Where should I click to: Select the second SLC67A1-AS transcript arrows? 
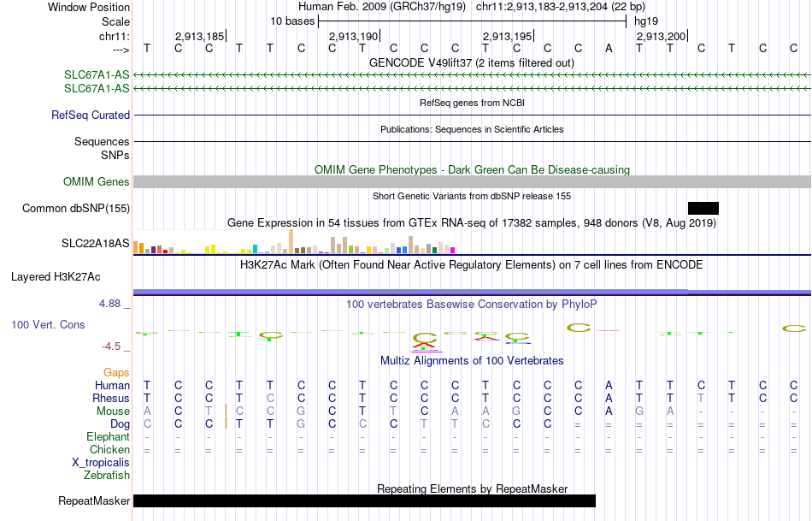[473, 89]
